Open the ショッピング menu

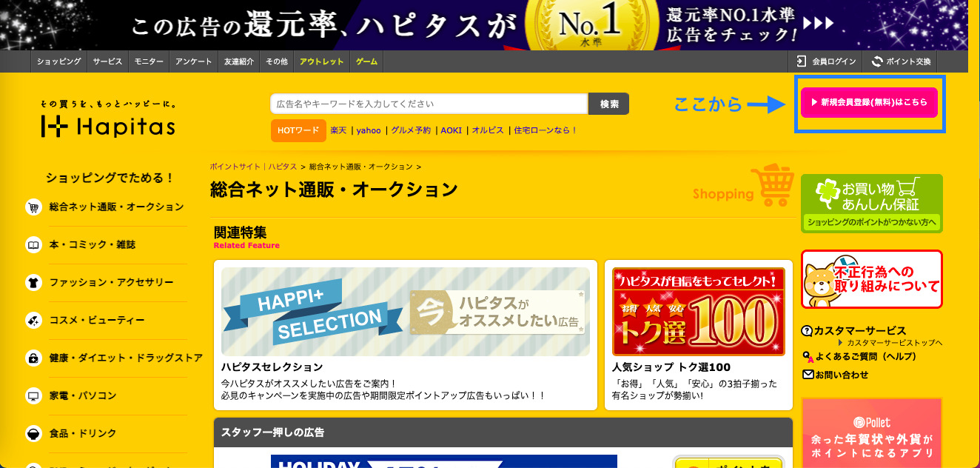[x=59, y=61]
